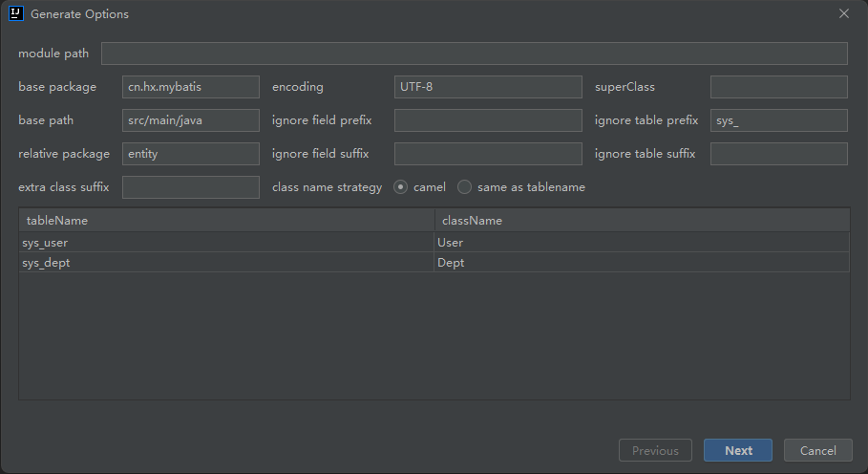Viewport: 868px width, 474px height.
Task: Click the className column header
Action: point(642,221)
